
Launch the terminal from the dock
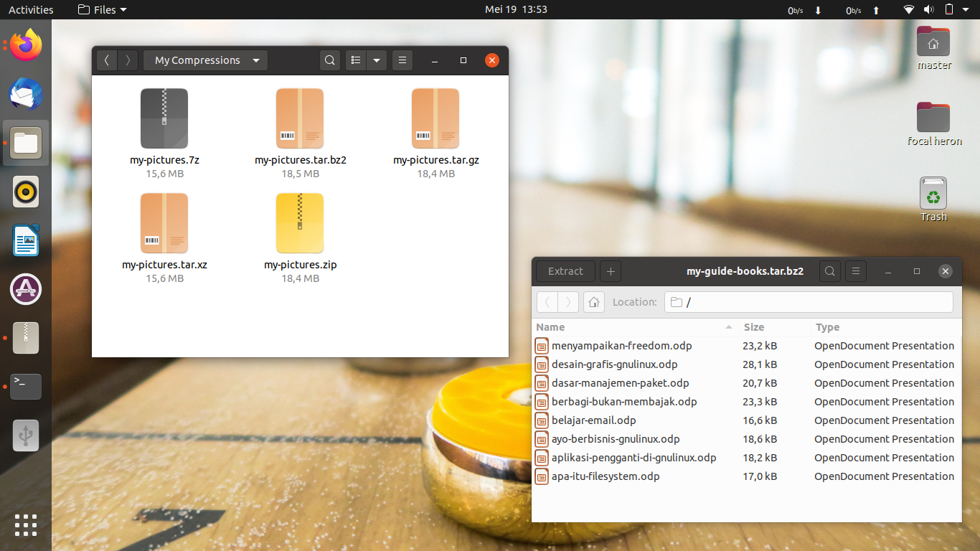(25, 387)
